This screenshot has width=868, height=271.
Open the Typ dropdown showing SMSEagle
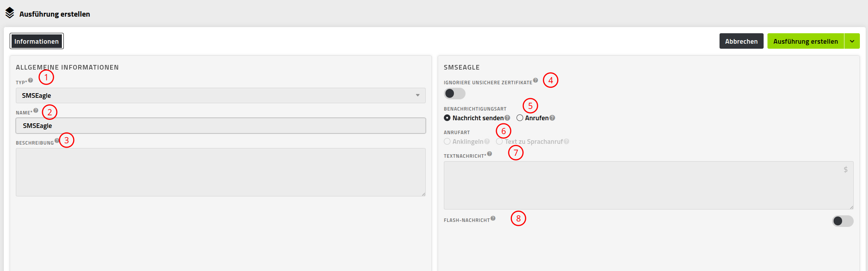coord(221,95)
